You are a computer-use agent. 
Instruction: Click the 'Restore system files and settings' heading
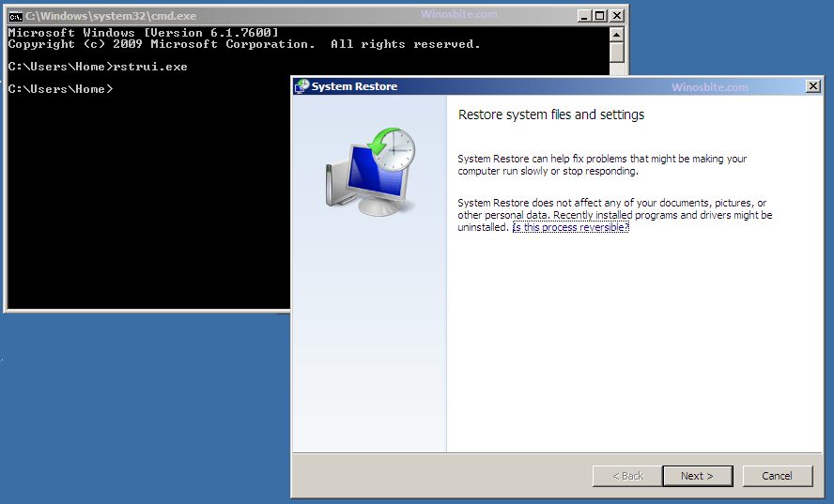click(x=551, y=115)
